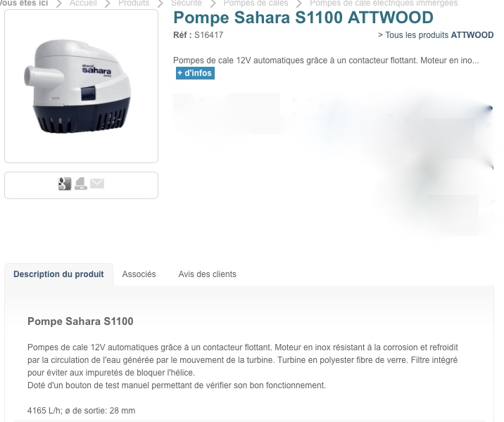This screenshot has height=422, width=504.
Task: Navigate to the Sécurité breadcrumb category
Action: coord(187,4)
